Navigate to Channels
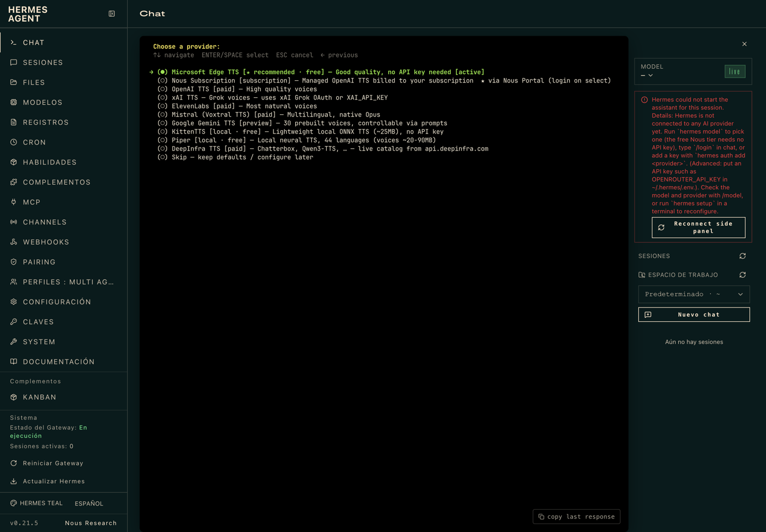Image resolution: width=766 pixels, height=532 pixels. click(x=63, y=222)
